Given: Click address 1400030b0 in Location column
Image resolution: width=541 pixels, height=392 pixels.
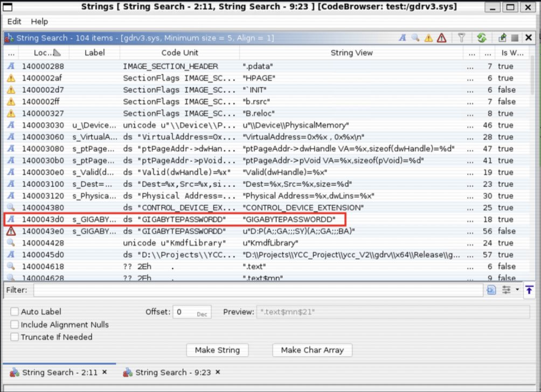Looking at the screenshot, I should point(43,160).
